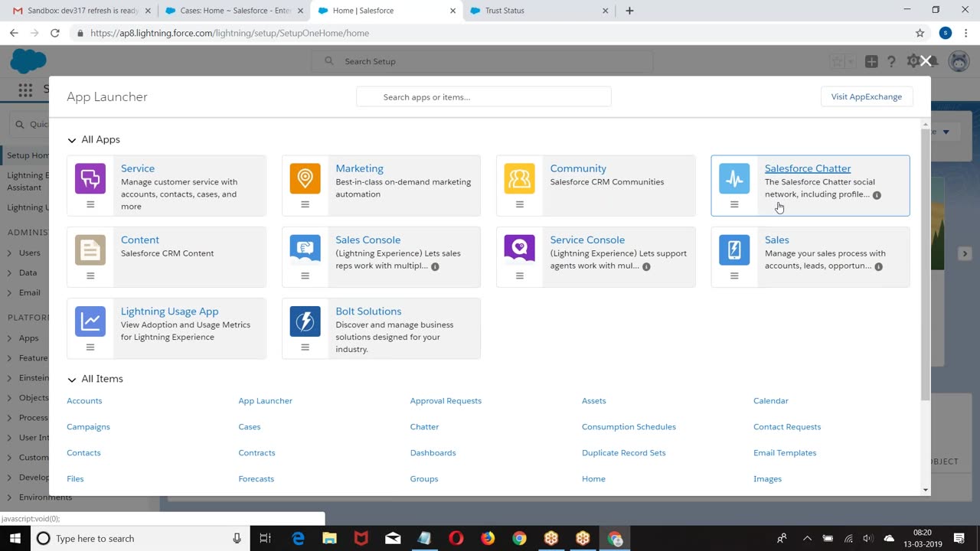Open a new browser tab

629,11
